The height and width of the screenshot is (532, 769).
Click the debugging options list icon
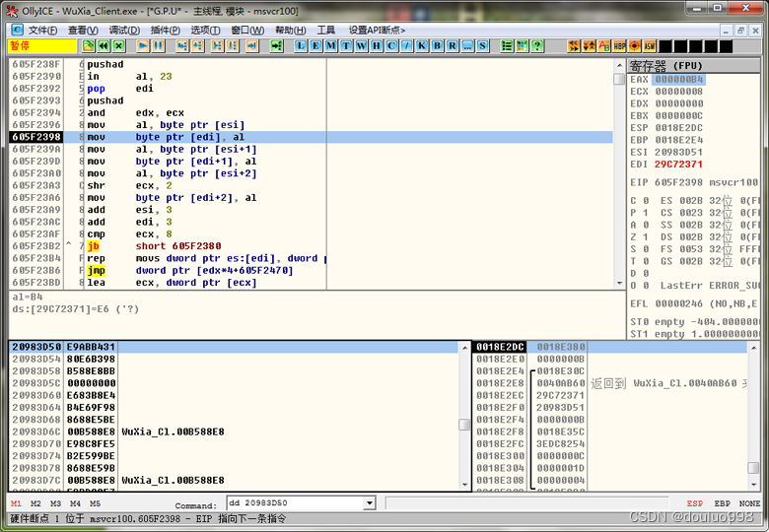point(507,46)
